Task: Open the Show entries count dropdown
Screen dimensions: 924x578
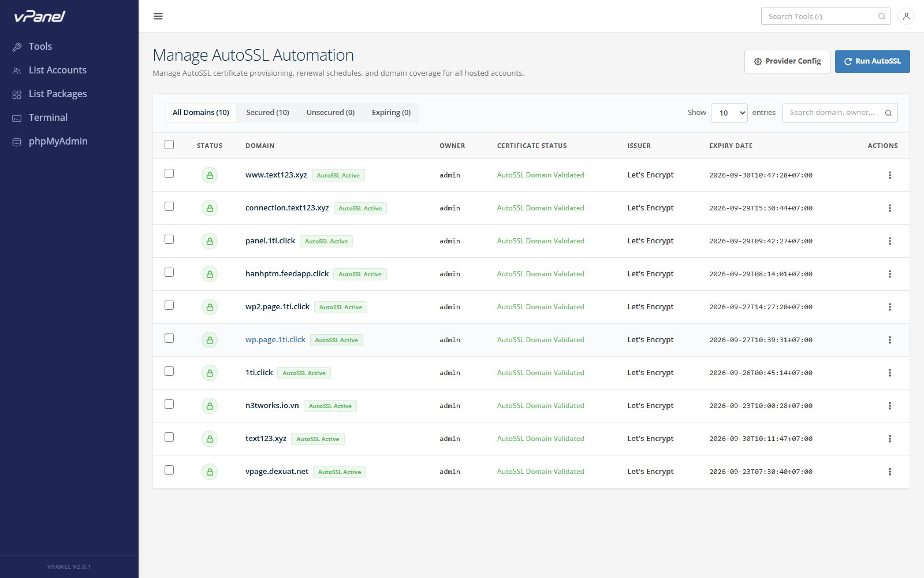Action: pos(729,113)
